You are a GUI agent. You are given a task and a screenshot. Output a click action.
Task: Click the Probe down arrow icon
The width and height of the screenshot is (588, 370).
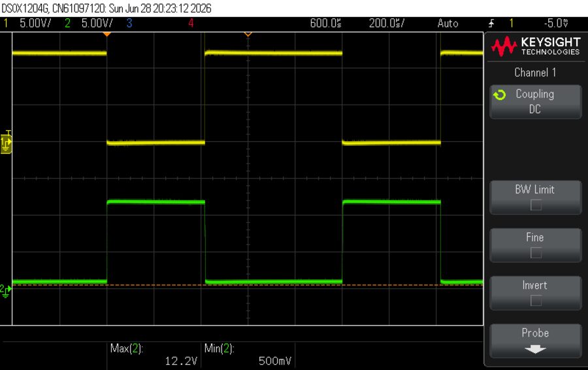coord(535,349)
